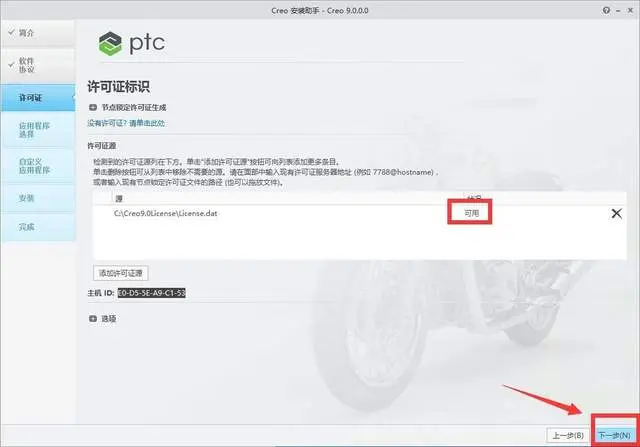Minimize the Creo installer window
Screen dimensions: 640x447
(618, 11)
